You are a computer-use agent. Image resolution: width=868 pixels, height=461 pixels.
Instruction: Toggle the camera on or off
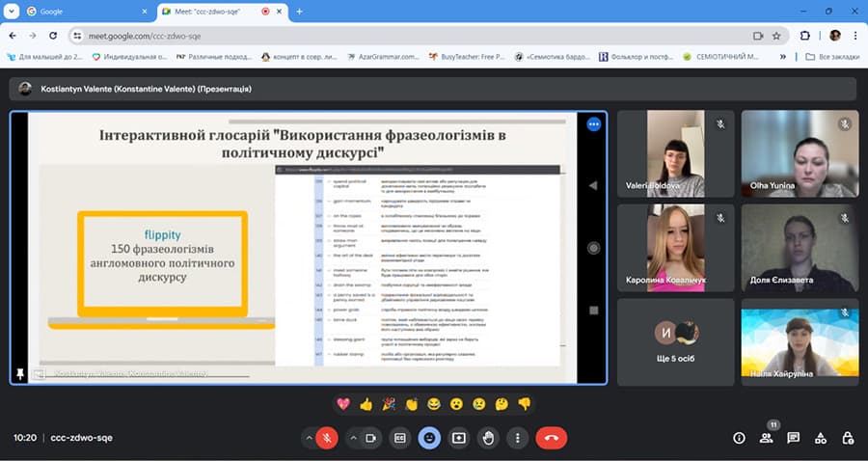pos(370,437)
